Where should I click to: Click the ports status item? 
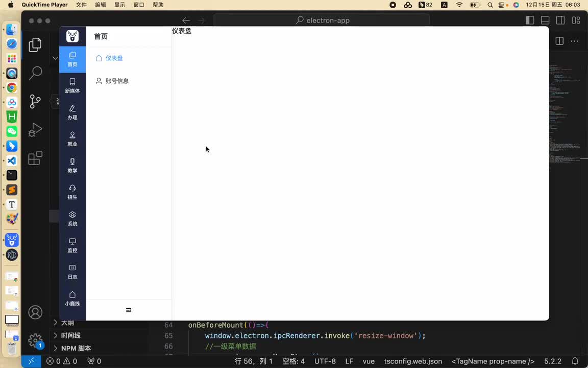tap(94, 361)
